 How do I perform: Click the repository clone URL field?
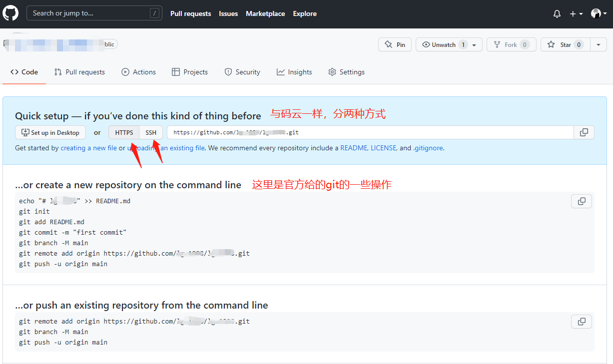370,132
